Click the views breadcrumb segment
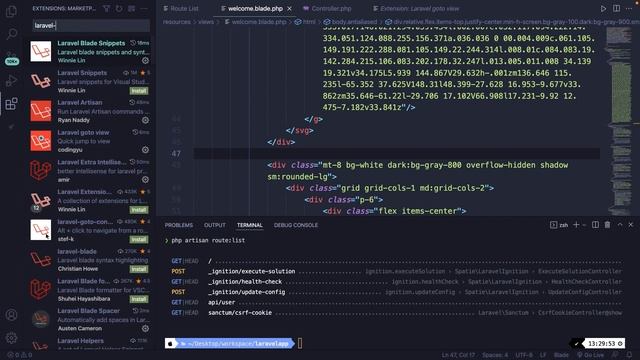 (206, 22)
